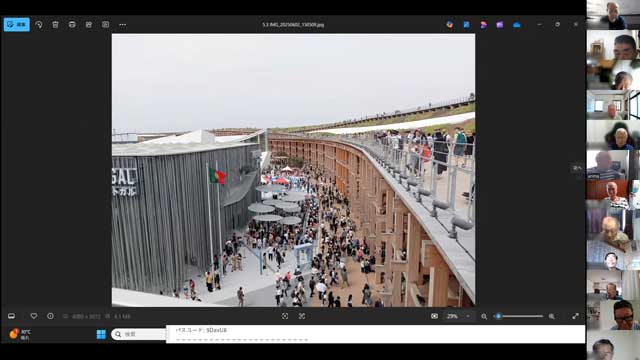Image resolution: width=640 pixels, height=360 pixels.
Task: Open the Windows Start menu
Action: [101, 334]
